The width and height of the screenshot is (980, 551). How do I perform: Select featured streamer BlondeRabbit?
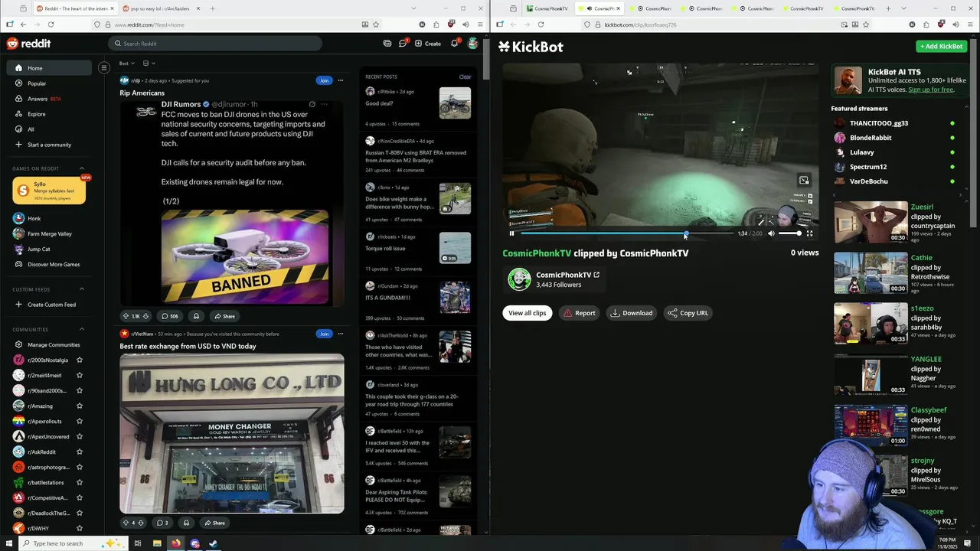pos(871,138)
